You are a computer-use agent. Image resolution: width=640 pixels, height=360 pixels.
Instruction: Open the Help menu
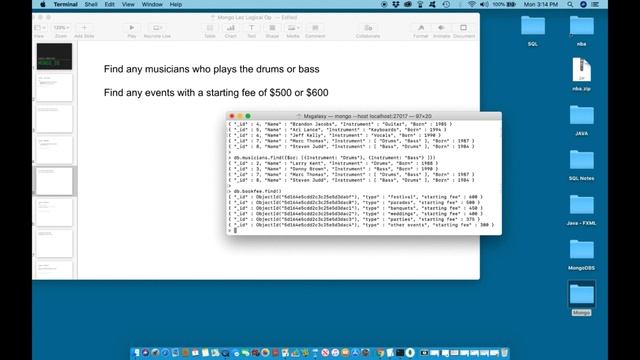[176, 4]
